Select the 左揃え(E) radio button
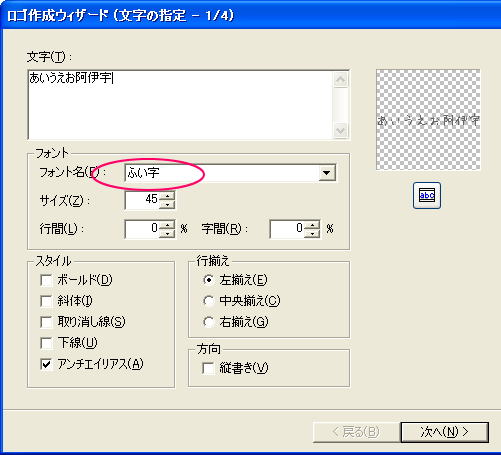The width and height of the screenshot is (501, 455). [209, 280]
